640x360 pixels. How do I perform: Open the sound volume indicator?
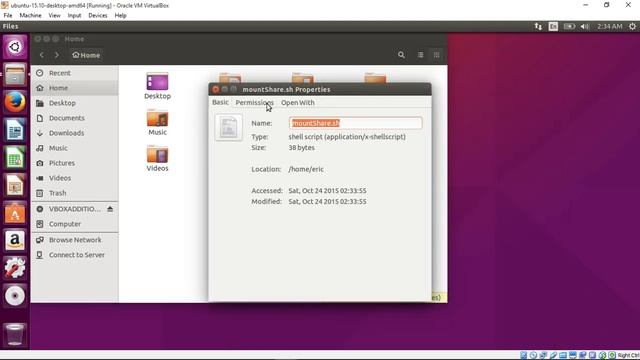pyautogui.click(x=585, y=27)
